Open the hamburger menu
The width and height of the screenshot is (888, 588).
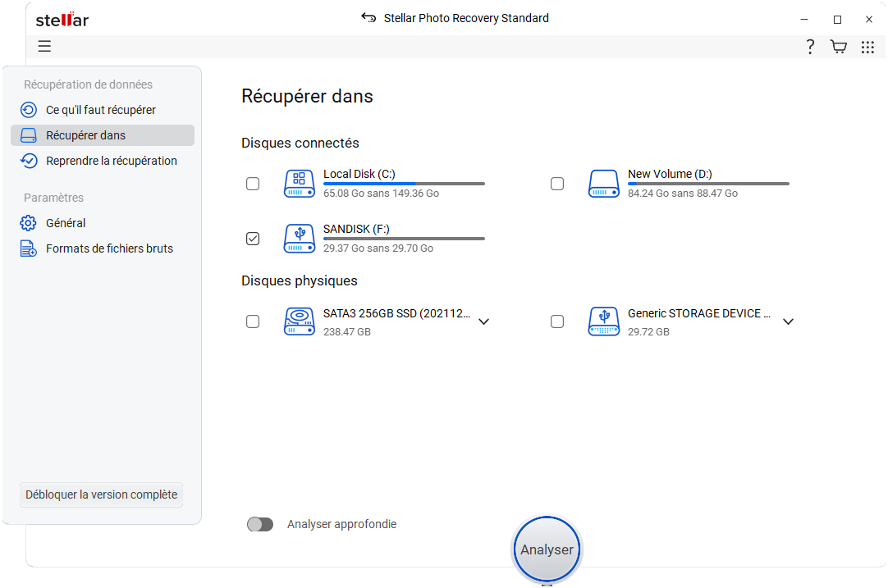pos(44,47)
